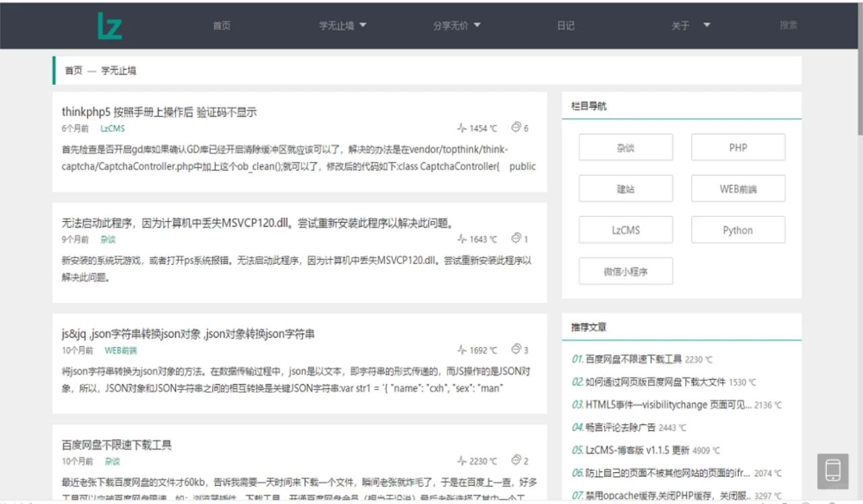Screen dimensions: 863x504
Task: Click comment icon on MSVCP120.dll article
Action: click(516, 239)
